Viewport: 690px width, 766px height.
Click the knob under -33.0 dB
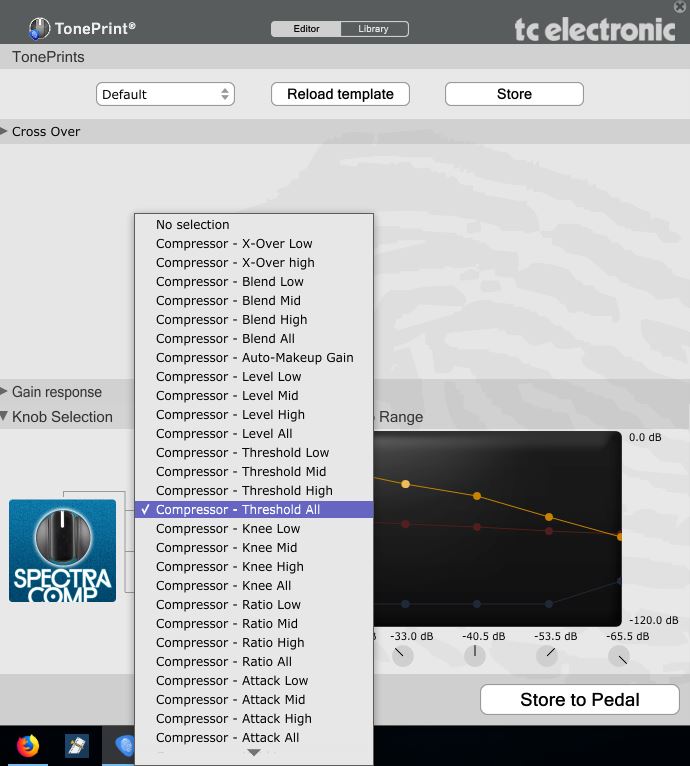[x=403, y=656]
